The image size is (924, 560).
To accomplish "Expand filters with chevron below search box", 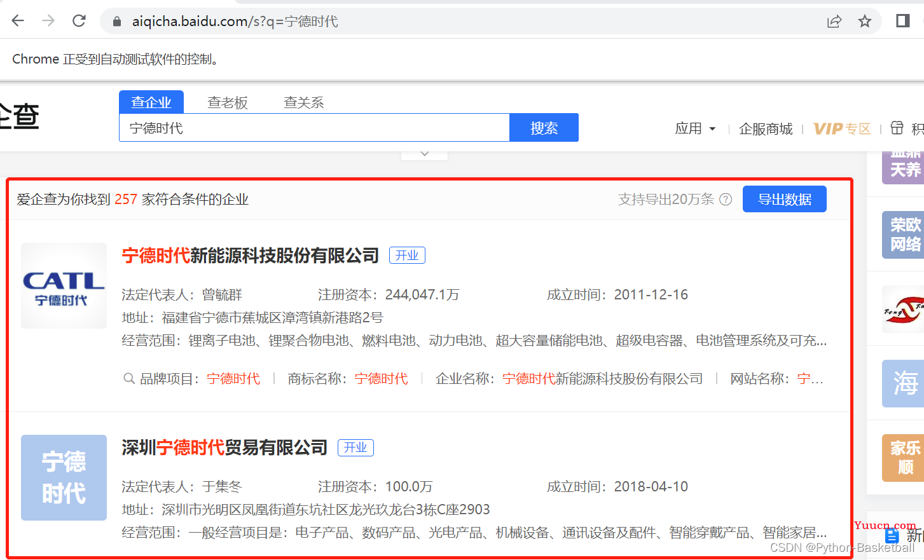I will (425, 154).
